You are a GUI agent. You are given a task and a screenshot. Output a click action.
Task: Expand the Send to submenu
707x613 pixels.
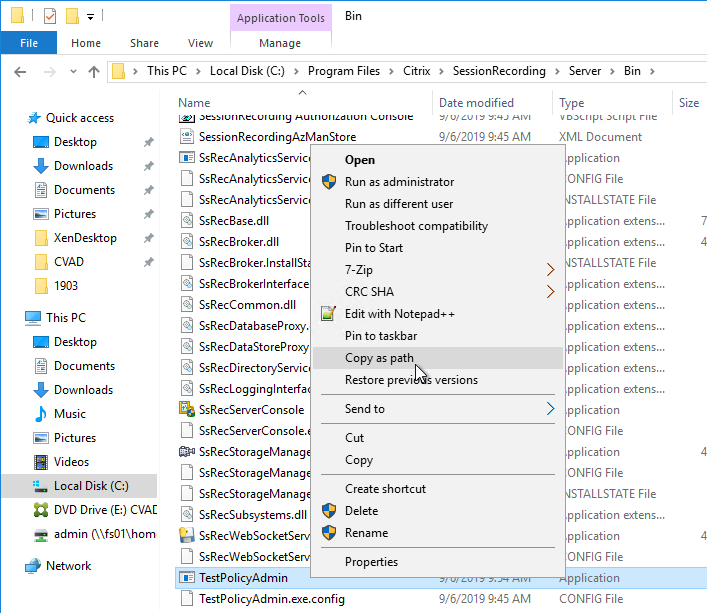coord(437,409)
